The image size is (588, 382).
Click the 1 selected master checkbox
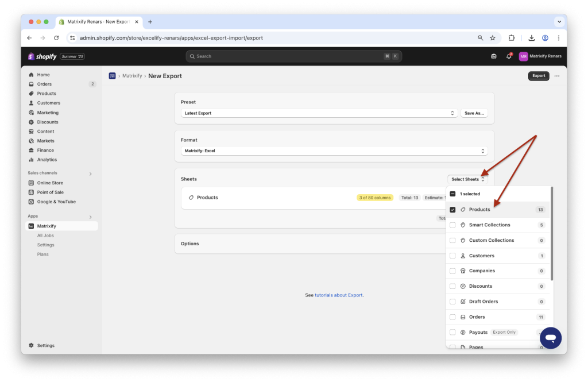click(x=452, y=194)
